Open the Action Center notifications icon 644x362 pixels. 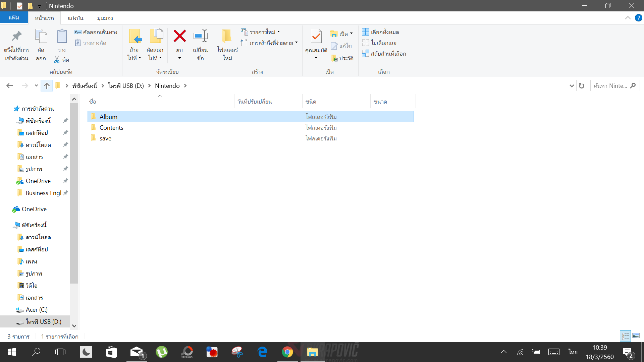(x=628, y=353)
